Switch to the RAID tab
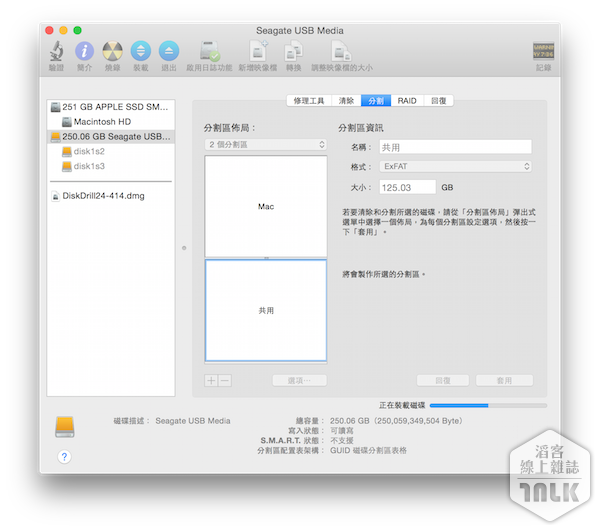 pos(407,101)
